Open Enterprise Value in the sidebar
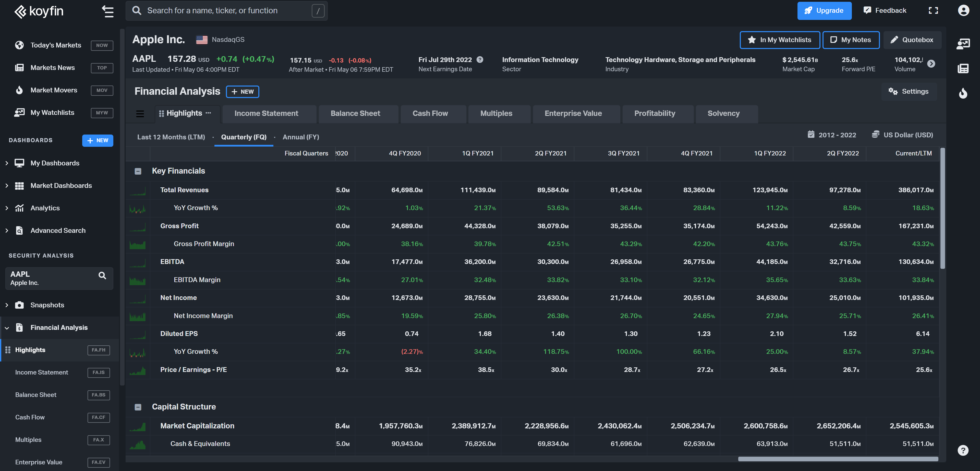The width and height of the screenshot is (980, 471). (60, 462)
